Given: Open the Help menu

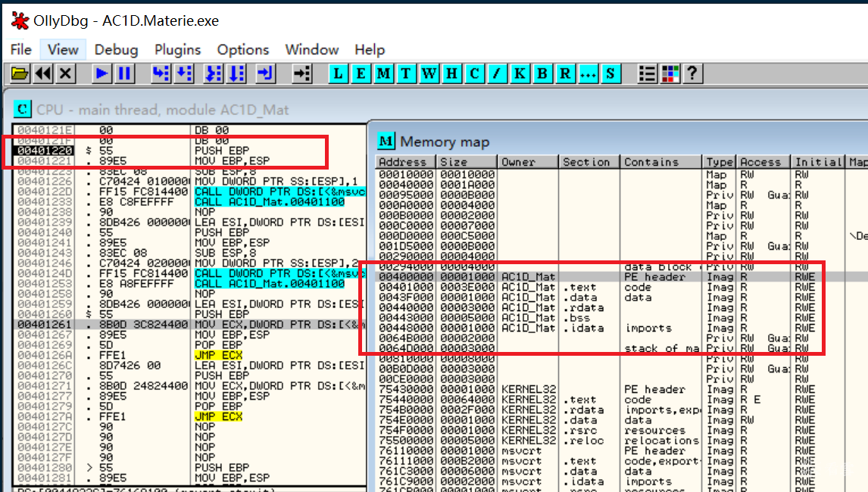Looking at the screenshot, I should (370, 50).
